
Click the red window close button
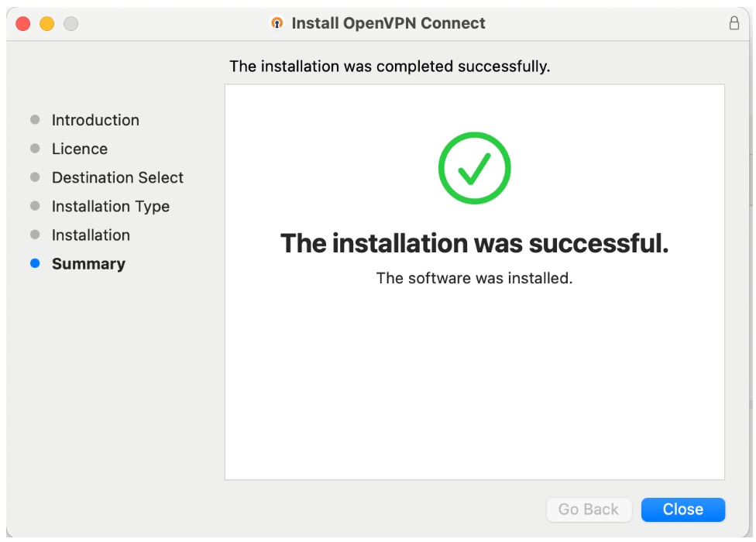[23, 24]
